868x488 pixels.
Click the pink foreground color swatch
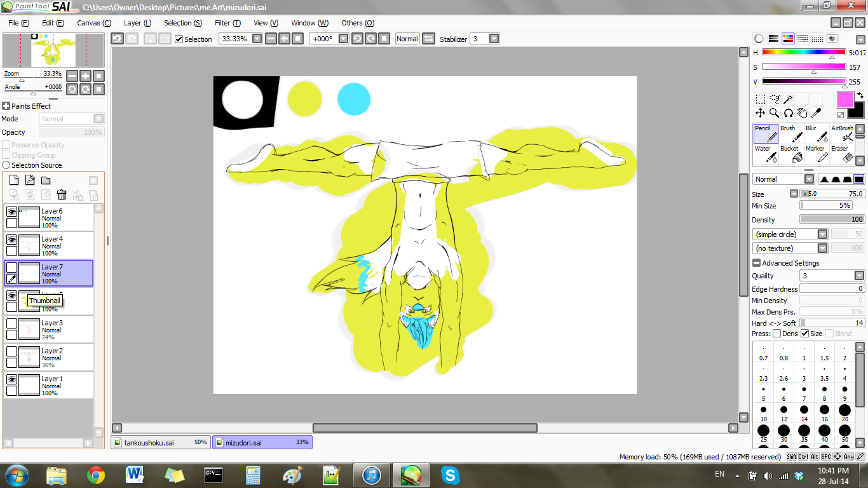tap(845, 100)
